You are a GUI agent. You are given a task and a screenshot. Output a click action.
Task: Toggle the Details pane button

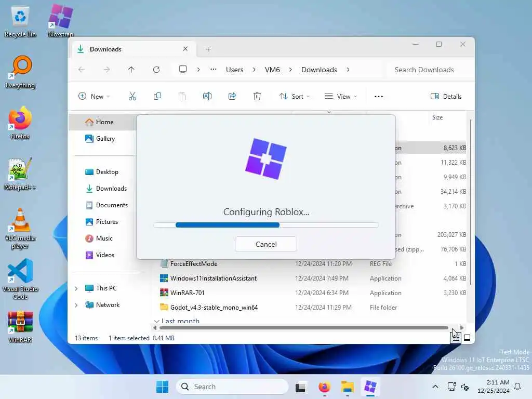coord(446,96)
